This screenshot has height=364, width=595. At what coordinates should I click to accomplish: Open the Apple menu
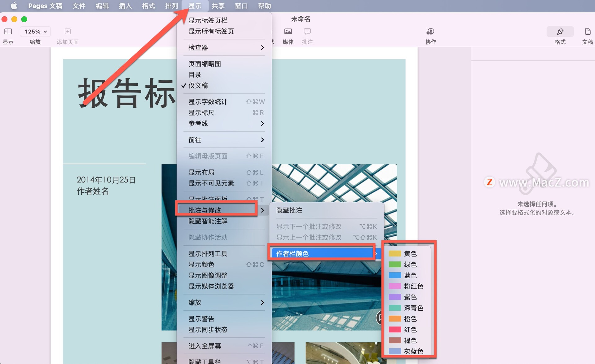pos(14,6)
